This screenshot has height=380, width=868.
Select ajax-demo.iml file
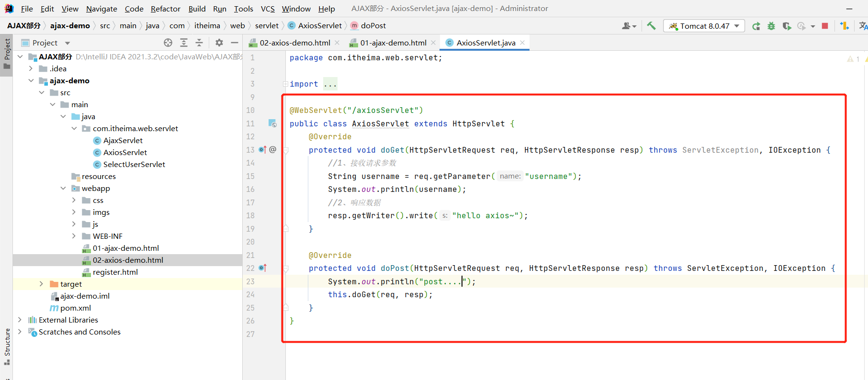pyautogui.click(x=85, y=296)
